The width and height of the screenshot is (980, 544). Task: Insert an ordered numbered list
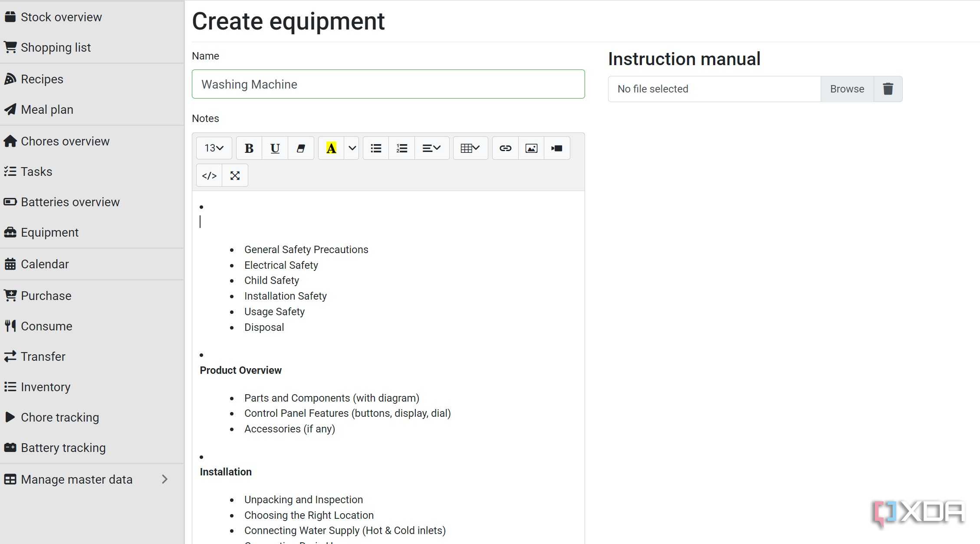(x=402, y=148)
